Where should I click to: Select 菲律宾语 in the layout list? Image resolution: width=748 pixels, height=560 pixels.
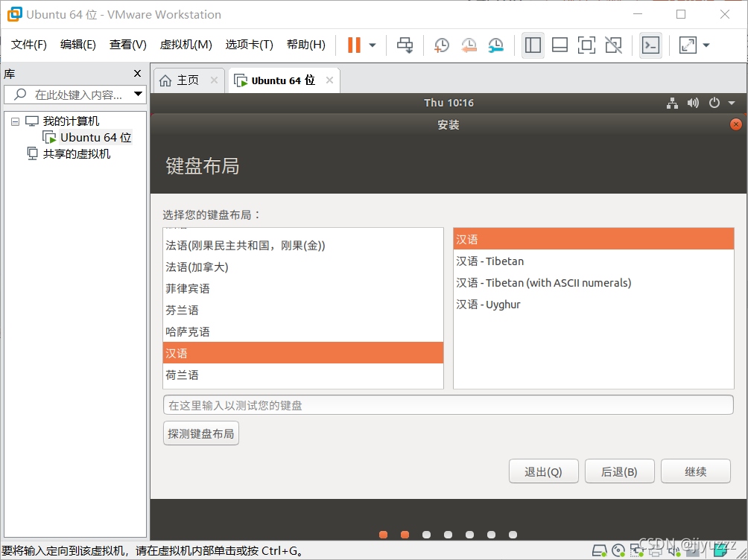[303, 289]
